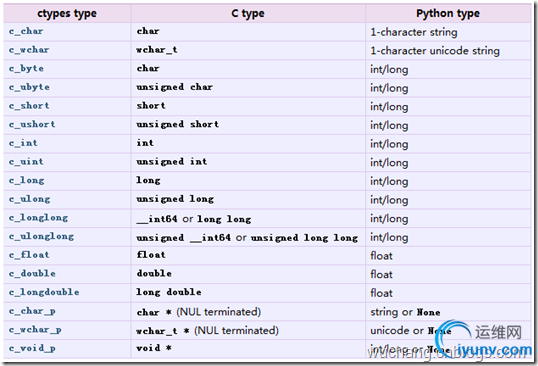
Task: Click the 'unsigned long' cell in c_ulong row
Action: (x=175, y=199)
